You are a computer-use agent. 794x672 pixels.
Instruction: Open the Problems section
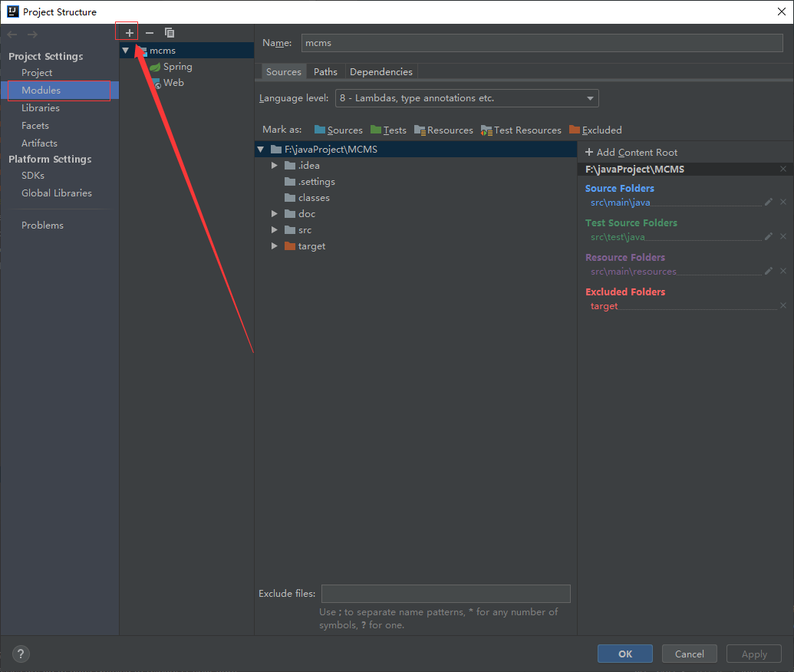pos(42,226)
